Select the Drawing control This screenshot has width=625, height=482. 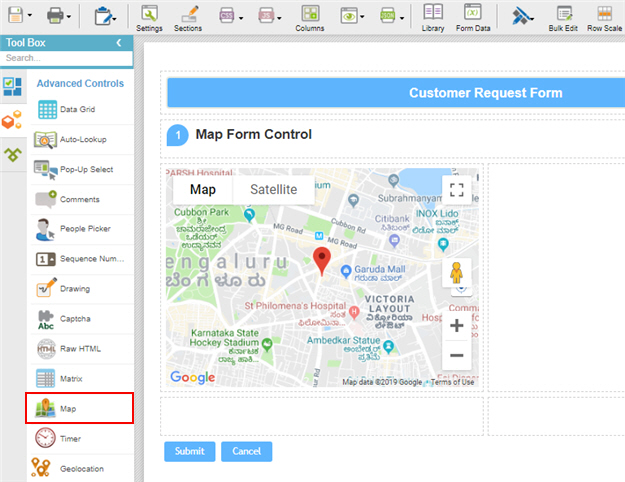[x=82, y=289]
